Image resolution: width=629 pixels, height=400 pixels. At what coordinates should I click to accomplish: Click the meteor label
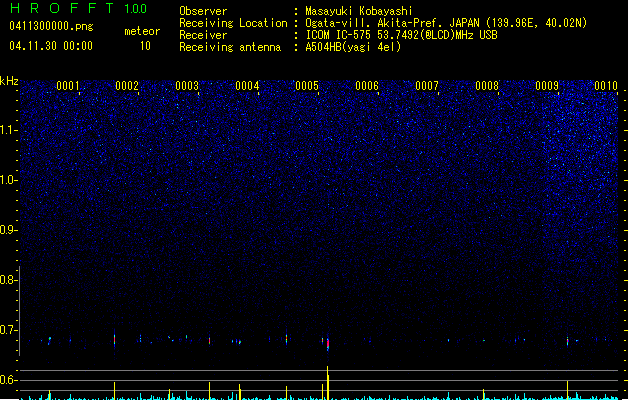(142, 31)
